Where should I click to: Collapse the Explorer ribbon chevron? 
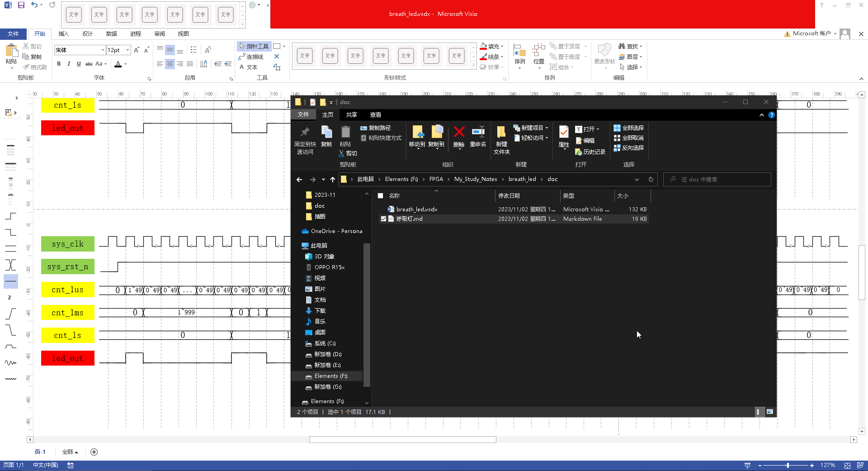[762, 115]
